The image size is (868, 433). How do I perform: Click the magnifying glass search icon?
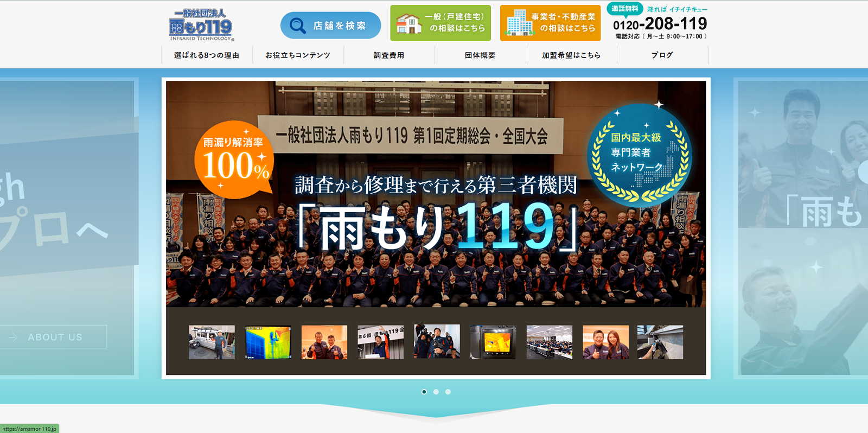pos(297,26)
